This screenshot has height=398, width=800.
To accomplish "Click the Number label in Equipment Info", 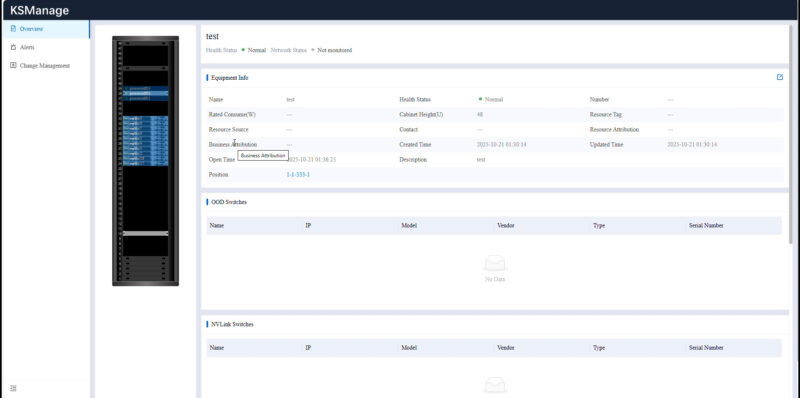I will coord(599,100).
